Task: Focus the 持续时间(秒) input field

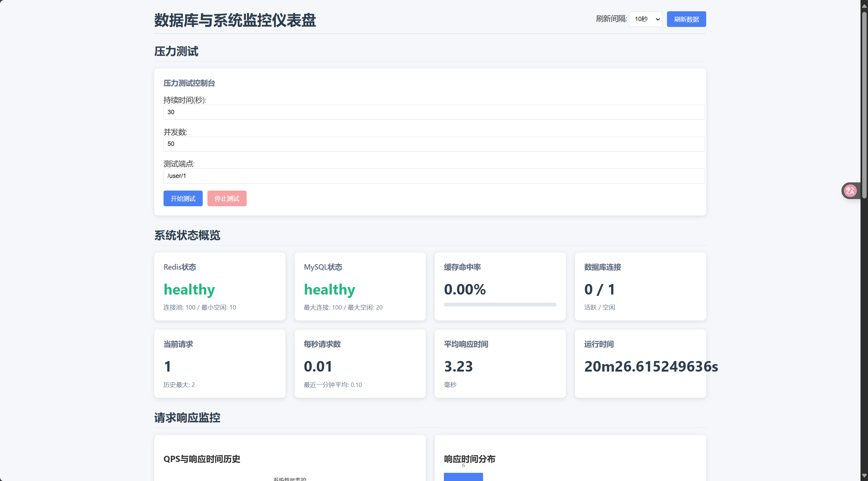Action: [x=434, y=112]
